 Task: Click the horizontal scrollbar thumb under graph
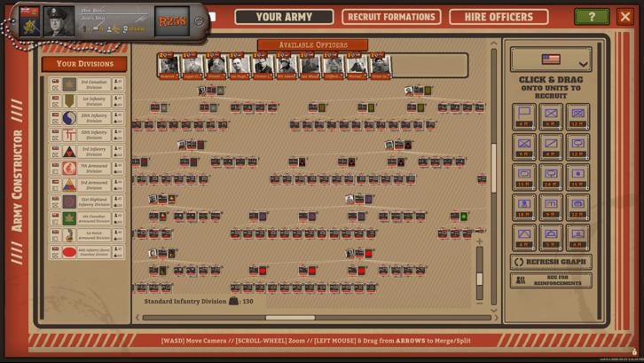[290, 318]
